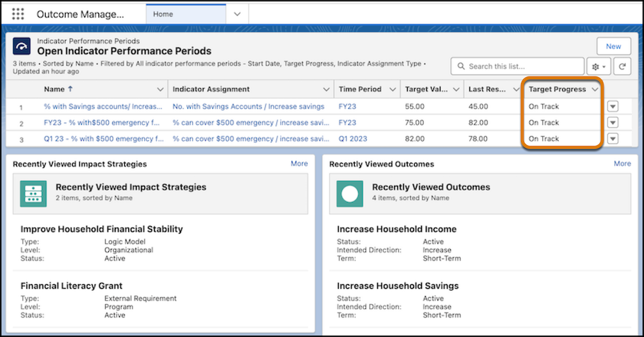The width and height of the screenshot is (644, 337).
Task: Click the Indicator Performance Periods gauge icon
Action: 21,46
